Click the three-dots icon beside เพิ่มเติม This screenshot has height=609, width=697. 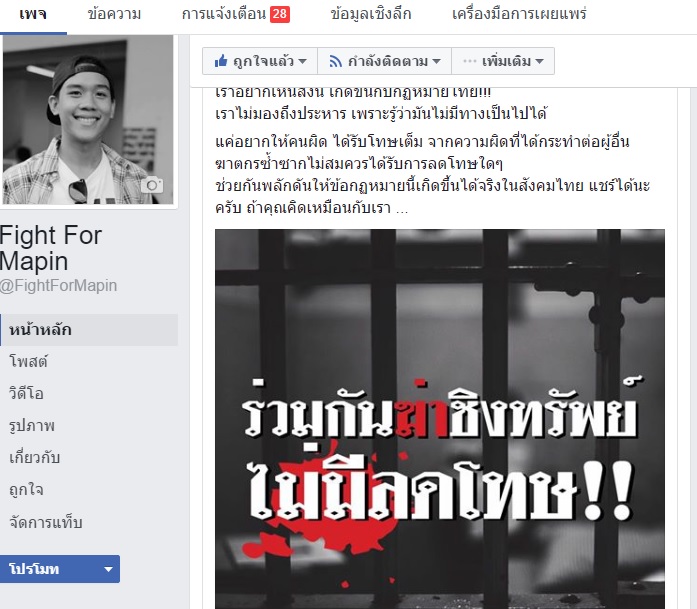click(469, 61)
